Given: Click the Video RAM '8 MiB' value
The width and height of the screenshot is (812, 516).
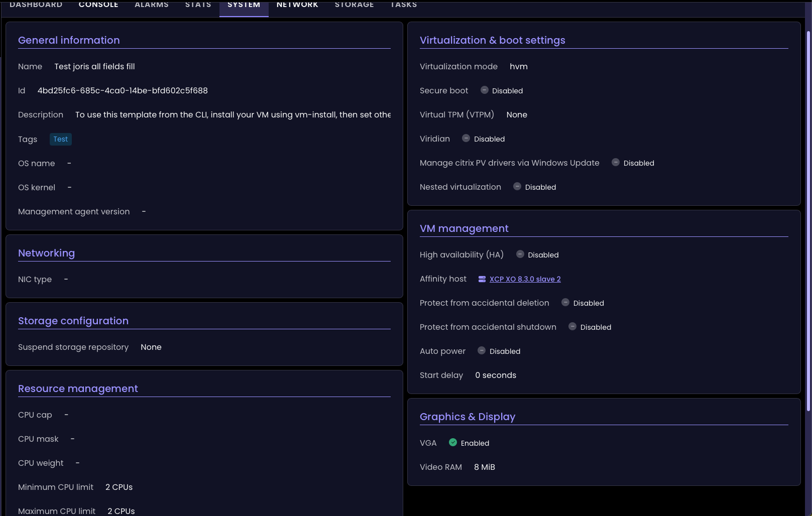Looking at the screenshot, I should 485,467.
